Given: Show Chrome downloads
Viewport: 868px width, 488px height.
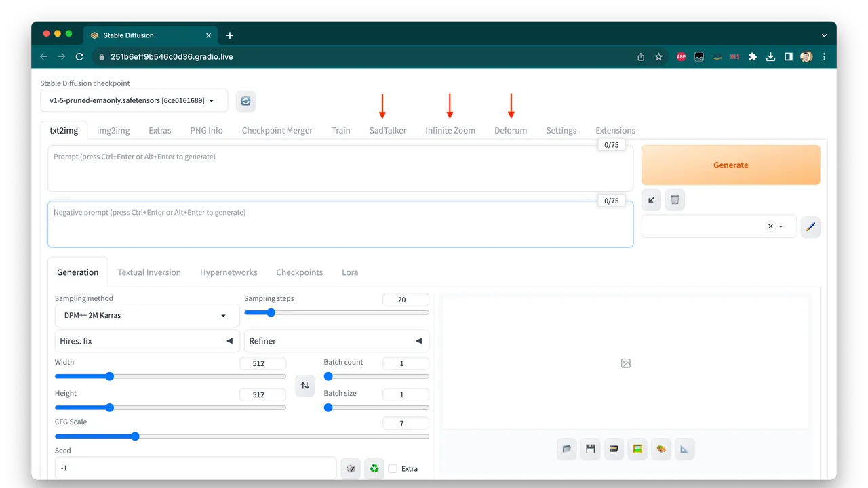Looking at the screenshot, I should tap(770, 57).
